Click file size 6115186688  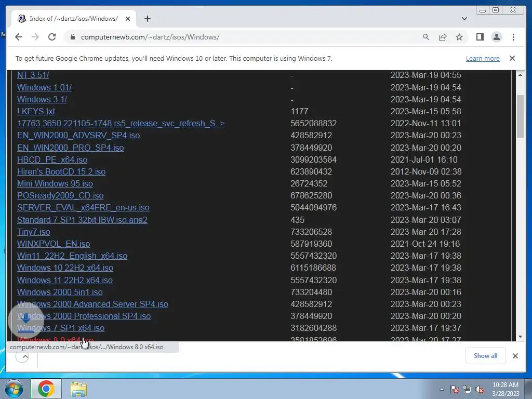tap(313, 268)
